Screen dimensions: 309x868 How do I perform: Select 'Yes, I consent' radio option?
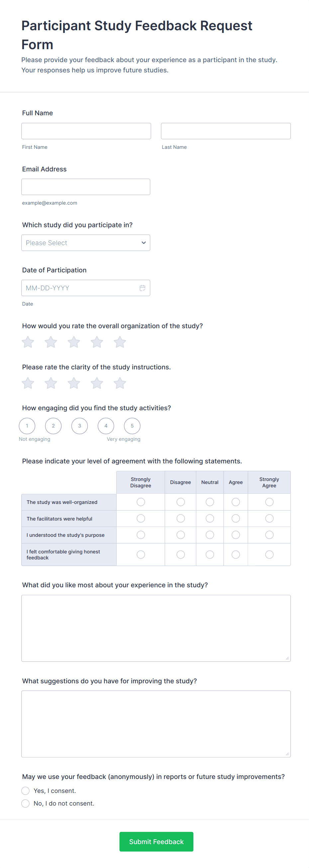(26, 791)
